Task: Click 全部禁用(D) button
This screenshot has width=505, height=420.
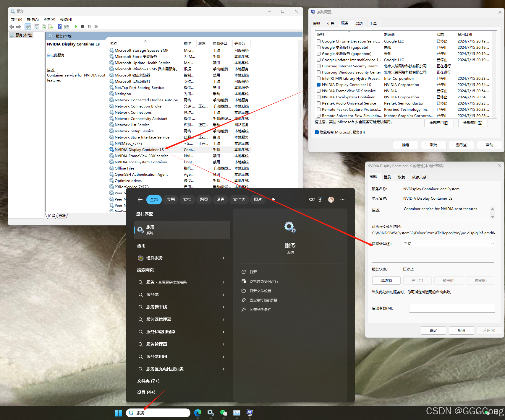Action: (x=473, y=123)
